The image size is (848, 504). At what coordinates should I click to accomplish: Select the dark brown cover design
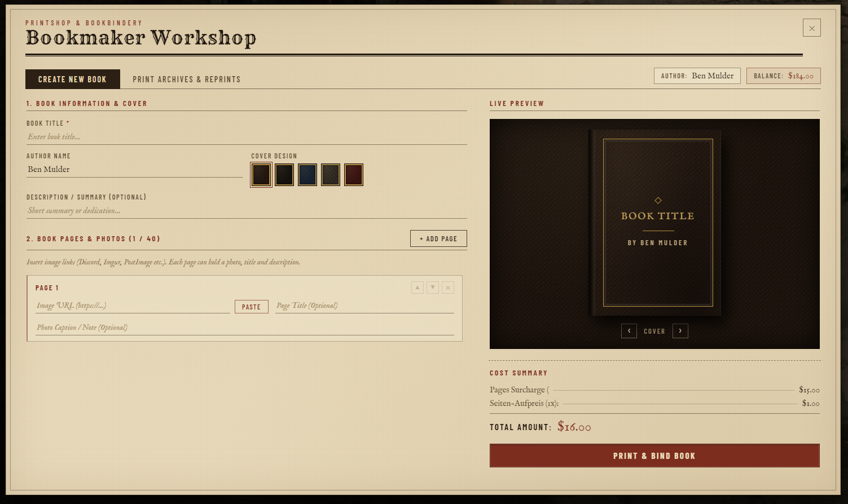point(261,175)
